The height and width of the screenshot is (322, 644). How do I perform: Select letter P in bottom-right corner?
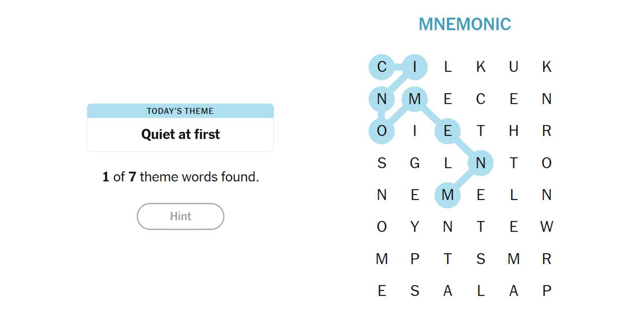(546, 291)
